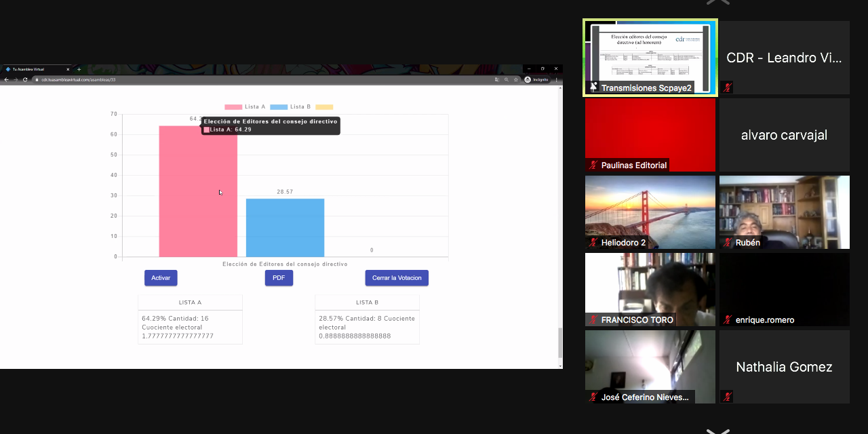Toggle Lista A legend visibility
Screen dimensions: 868x434
click(245, 107)
